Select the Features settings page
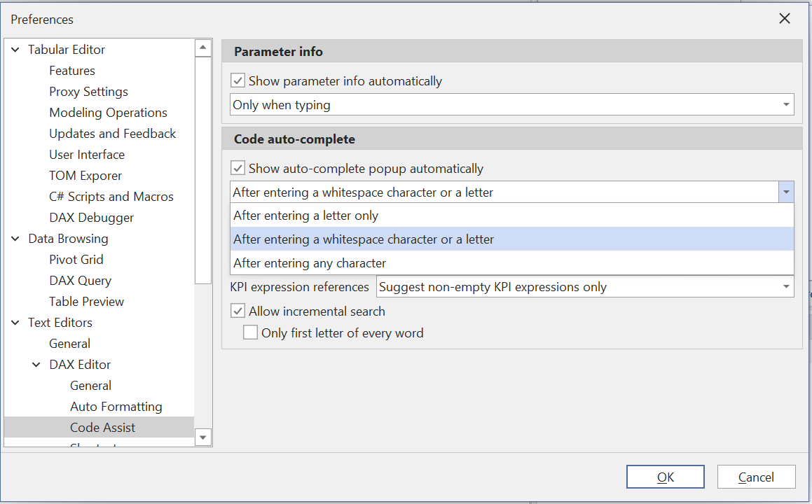The width and height of the screenshot is (812, 504). 72,70
